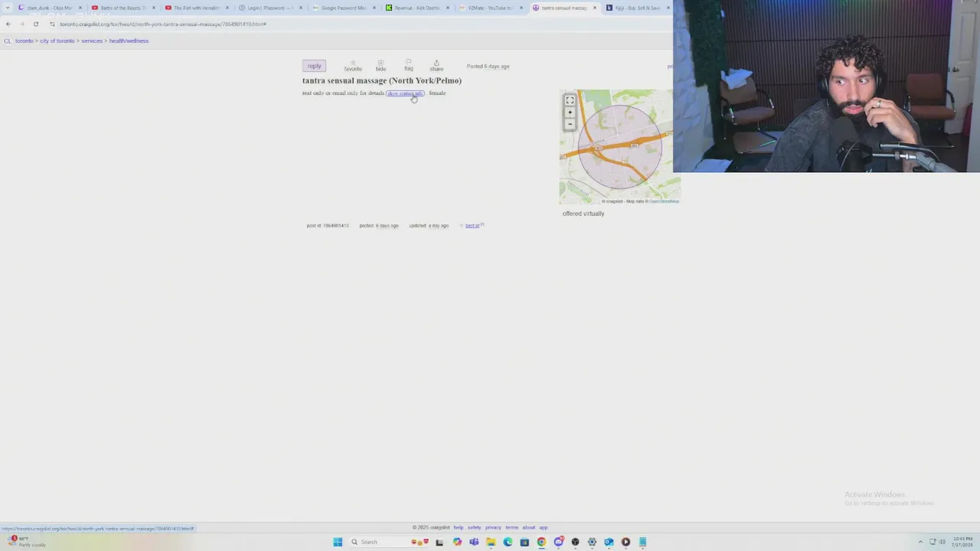Open the health/wellness breadcrumb link
Viewport: 980px width, 551px height.
(x=129, y=41)
